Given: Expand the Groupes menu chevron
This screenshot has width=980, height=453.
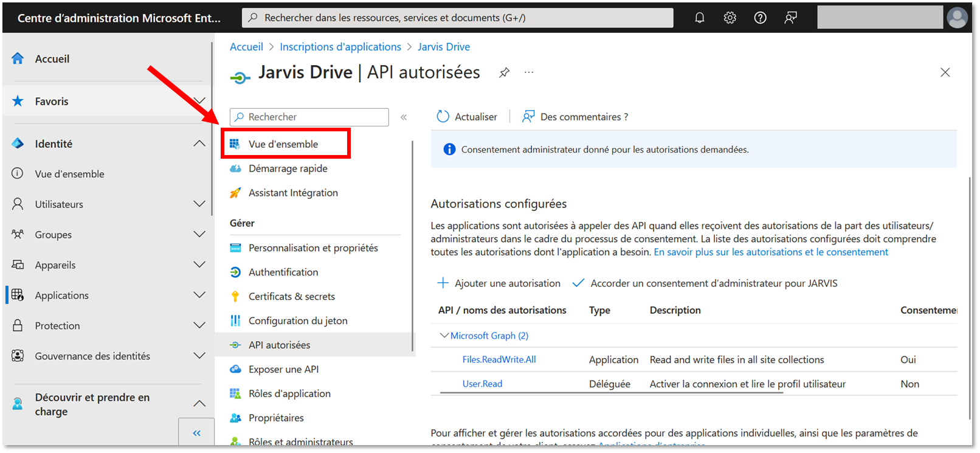Looking at the screenshot, I should (199, 234).
